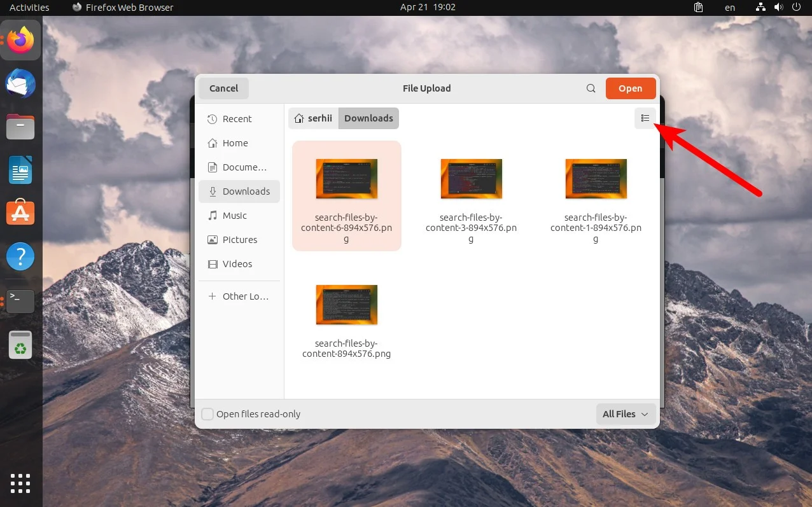The height and width of the screenshot is (507, 812).
Task: Select Recent in the sidebar
Action: [x=237, y=119]
